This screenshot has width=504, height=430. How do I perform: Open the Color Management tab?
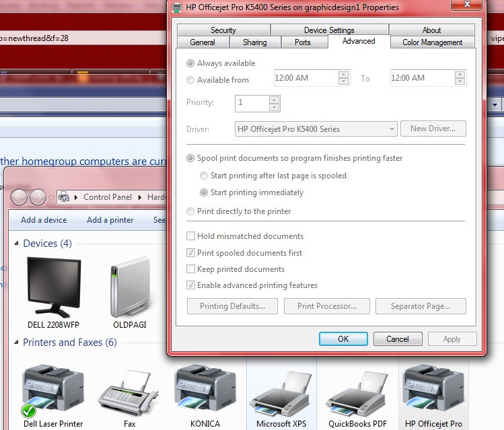coord(432,42)
